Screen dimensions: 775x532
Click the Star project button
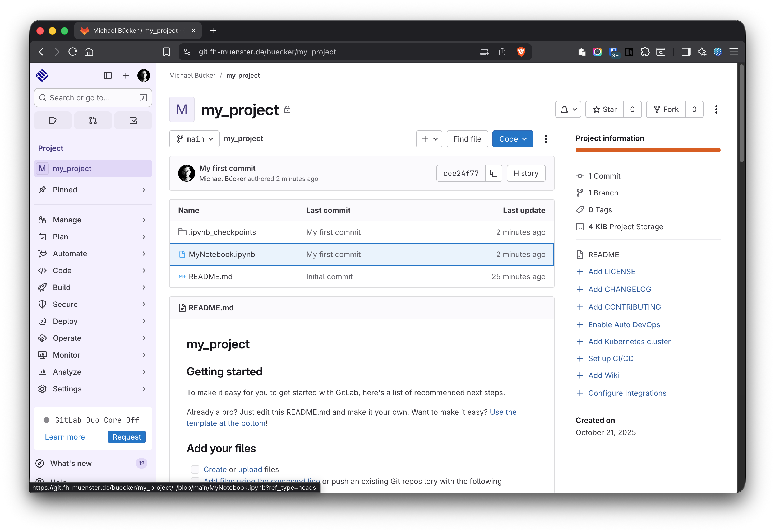point(605,109)
